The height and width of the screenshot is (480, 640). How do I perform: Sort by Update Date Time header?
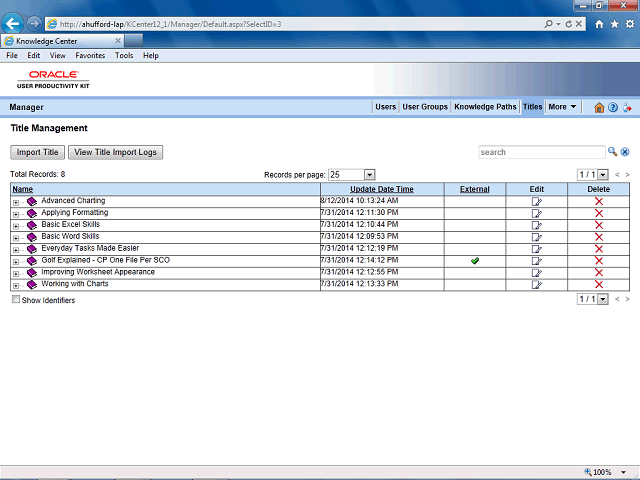(382, 189)
